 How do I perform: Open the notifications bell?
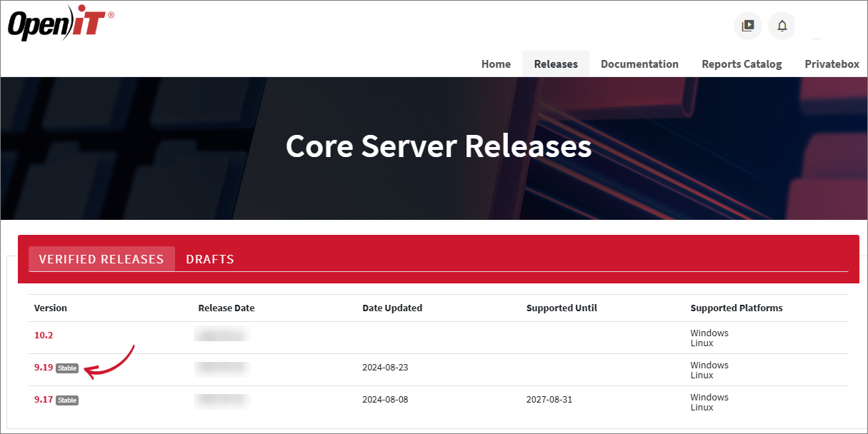click(x=782, y=26)
